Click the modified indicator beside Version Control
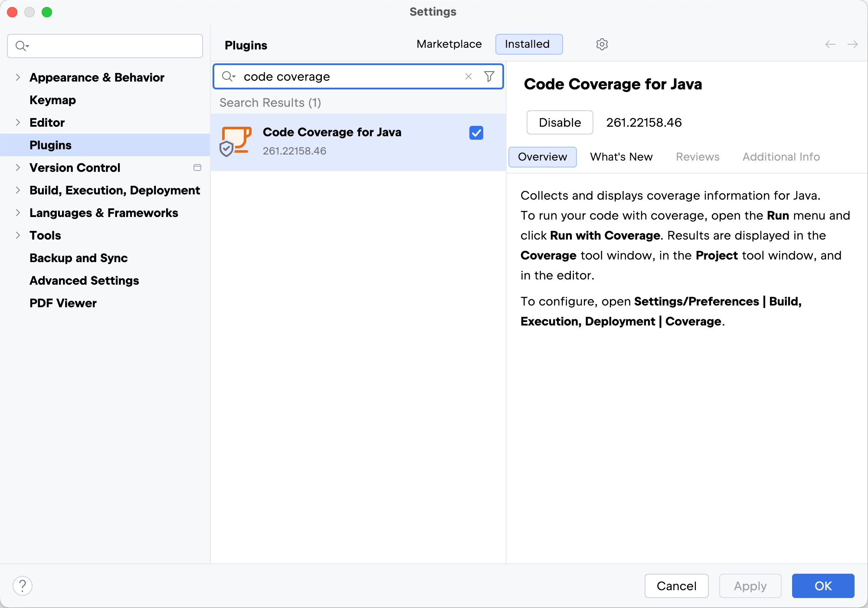Screen dimensions: 868x608 click(x=197, y=168)
